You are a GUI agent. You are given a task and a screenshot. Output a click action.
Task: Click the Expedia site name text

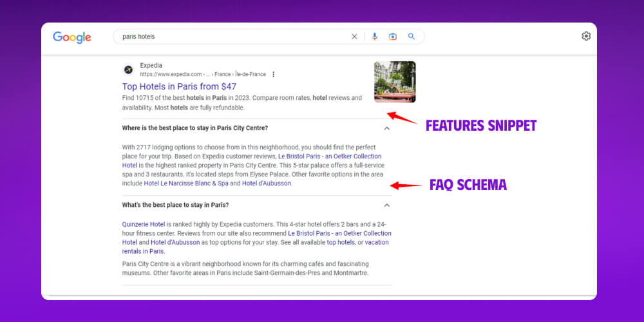[151, 65]
